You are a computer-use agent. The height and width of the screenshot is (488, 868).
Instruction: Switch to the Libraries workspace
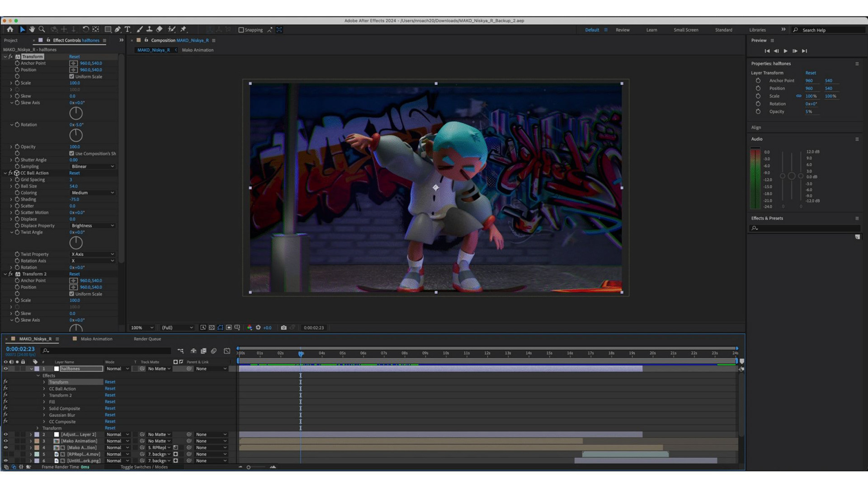[757, 30]
